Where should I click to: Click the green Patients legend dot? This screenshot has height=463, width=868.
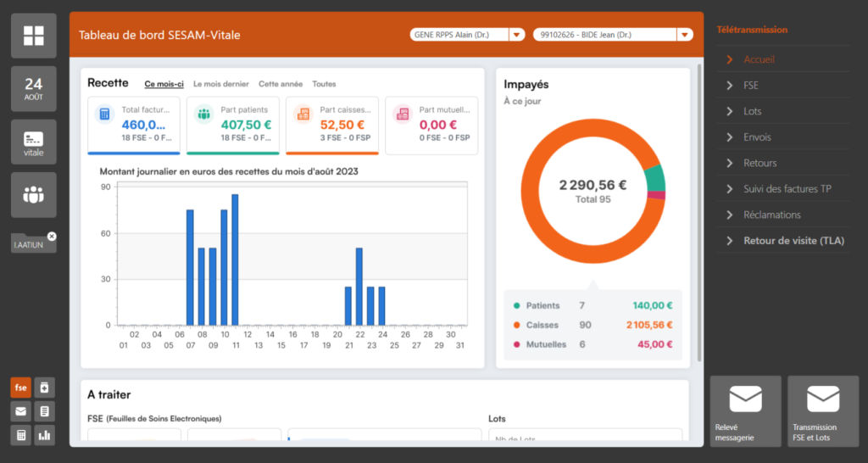(x=516, y=305)
